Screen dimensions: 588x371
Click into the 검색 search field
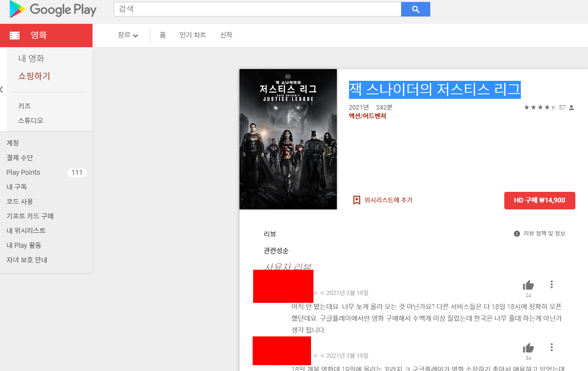(257, 9)
